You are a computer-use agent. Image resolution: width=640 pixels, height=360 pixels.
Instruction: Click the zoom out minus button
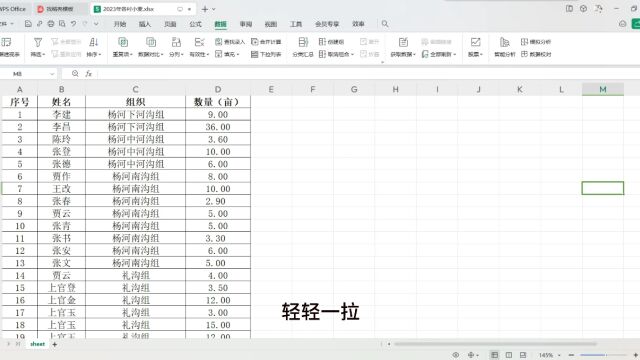click(571, 355)
